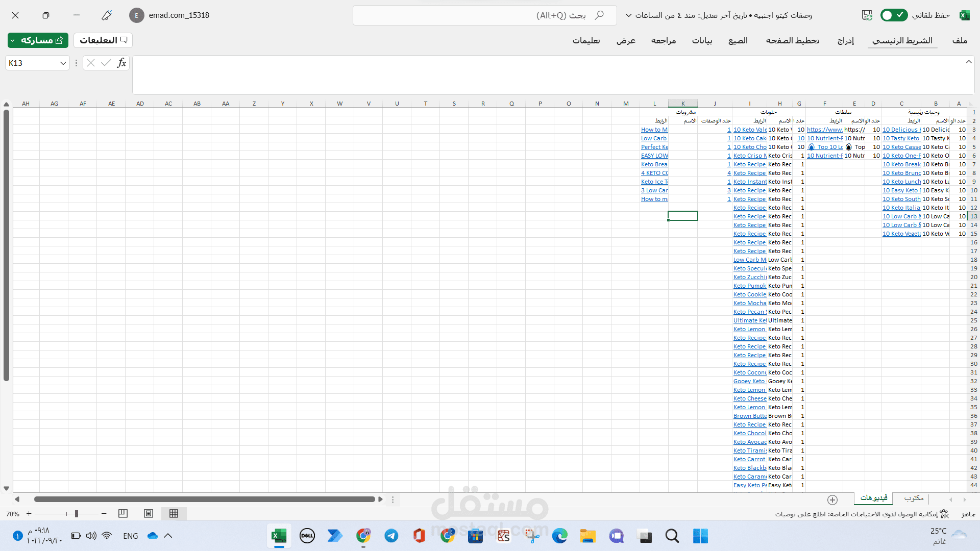Select the Normal grid view icon
This screenshot has height=551, width=980.
(x=174, y=514)
